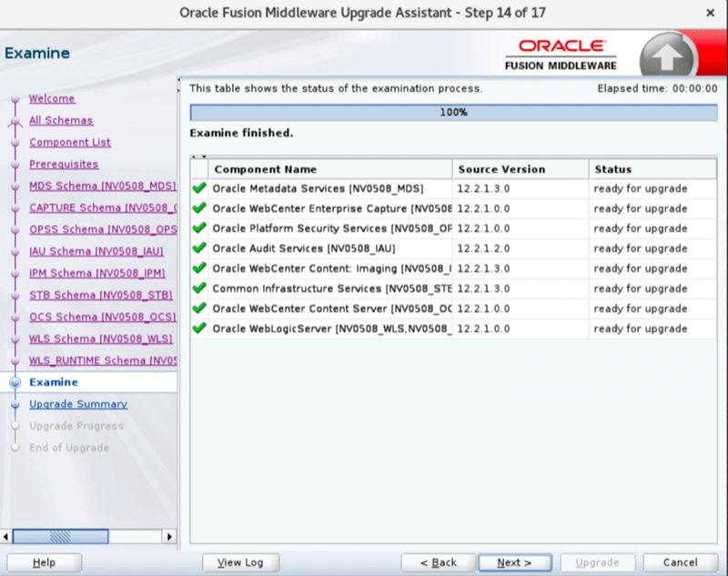Navigate to Prerequisites step
The image size is (728, 576).
coord(64,164)
